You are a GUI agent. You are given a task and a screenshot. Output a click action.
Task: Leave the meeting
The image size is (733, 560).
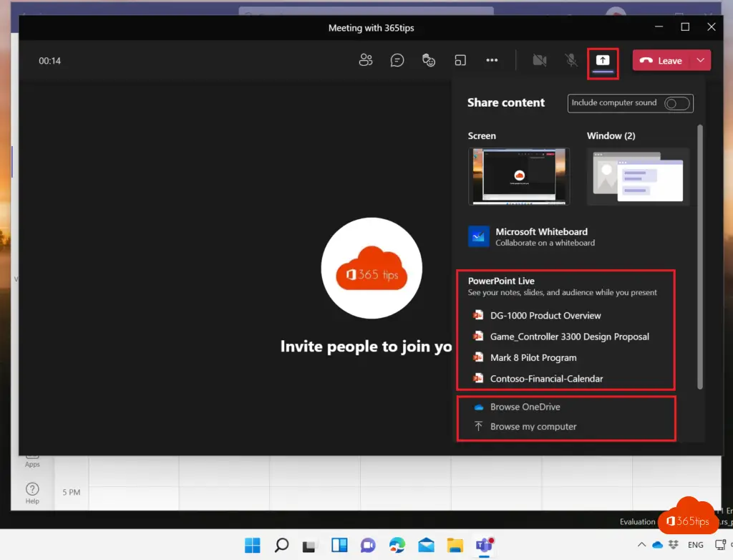tap(661, 60)
